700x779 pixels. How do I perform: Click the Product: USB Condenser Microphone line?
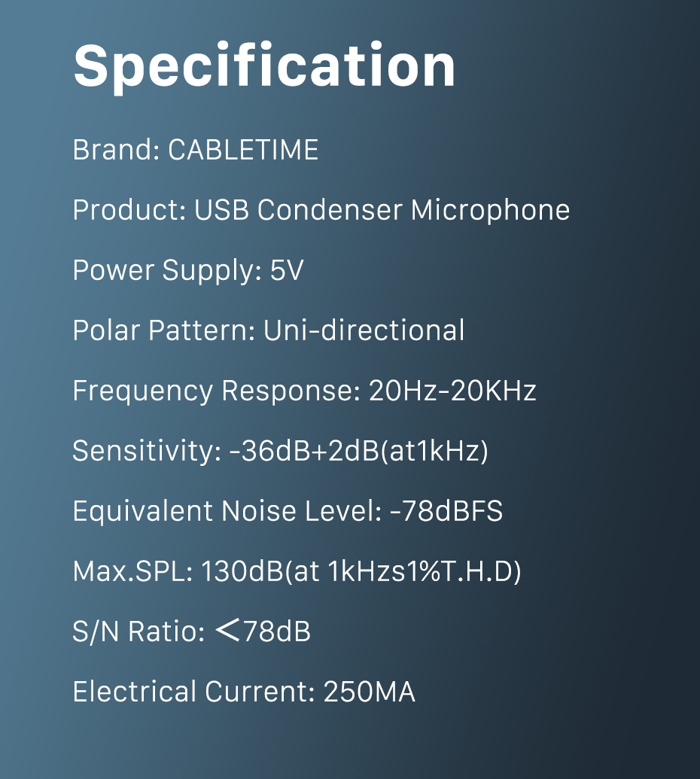point(321,210)
